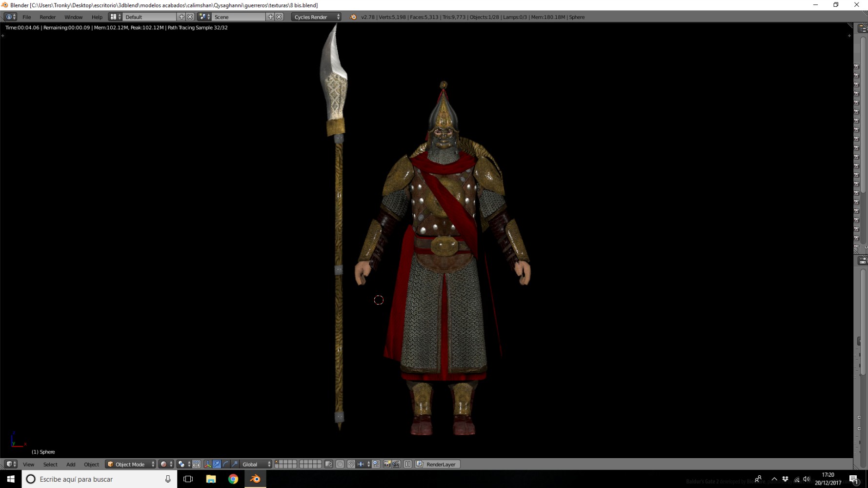The image size is (868, 488).
Task: Toggle the snap magnet icon
Action: click(x=351, y=465)
